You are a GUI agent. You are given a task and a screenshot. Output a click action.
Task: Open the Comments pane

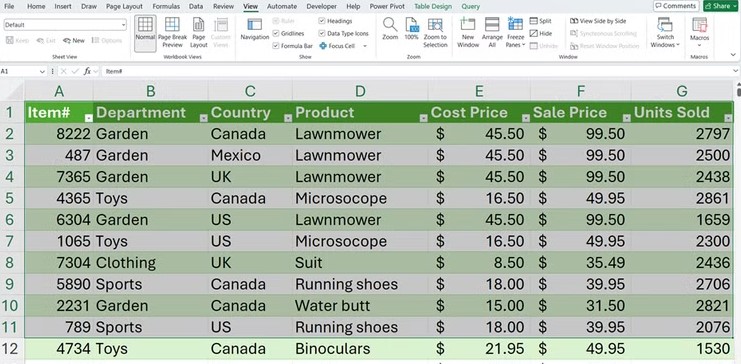pyautogui.click(x=676, y=6)
